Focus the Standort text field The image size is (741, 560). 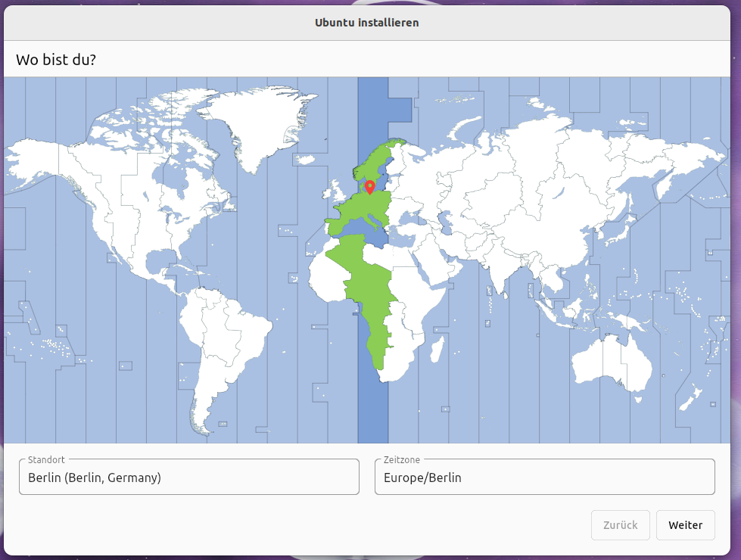point(188,478)
